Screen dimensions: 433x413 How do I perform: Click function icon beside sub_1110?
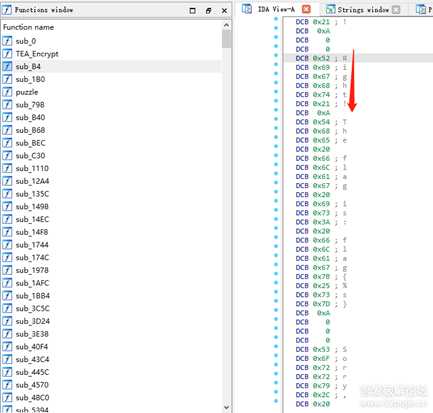tap(7, 168)
